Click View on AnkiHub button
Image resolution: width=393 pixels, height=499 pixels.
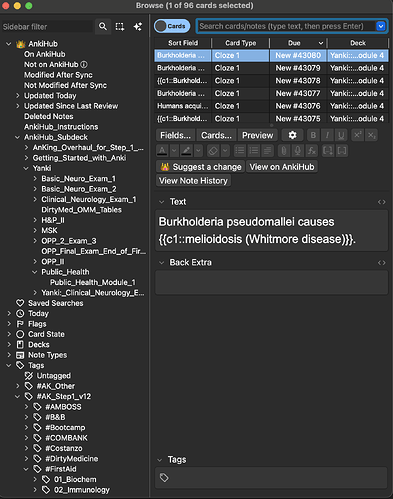pyautogui.click(x=282, y=167)
